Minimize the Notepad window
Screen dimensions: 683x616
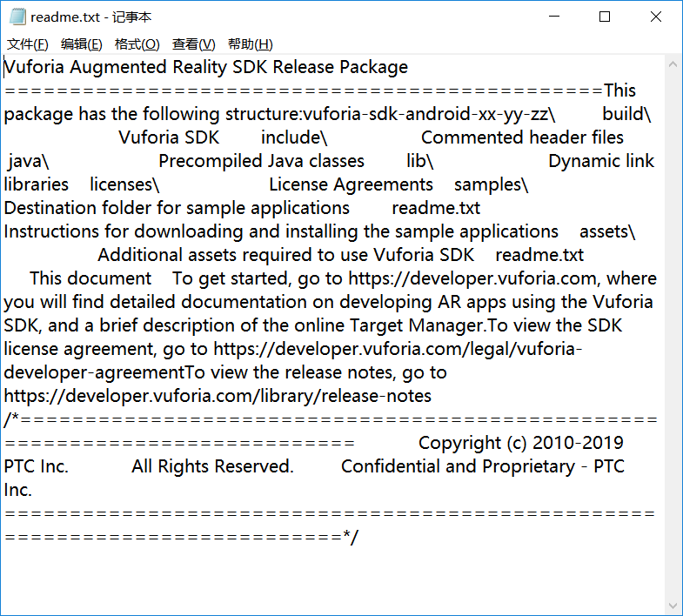pyautogui.click(x=554, y=17)
